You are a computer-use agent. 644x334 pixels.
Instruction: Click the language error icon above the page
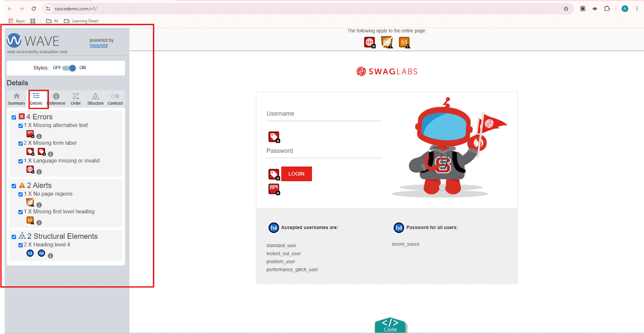click(x=370, y=42)
